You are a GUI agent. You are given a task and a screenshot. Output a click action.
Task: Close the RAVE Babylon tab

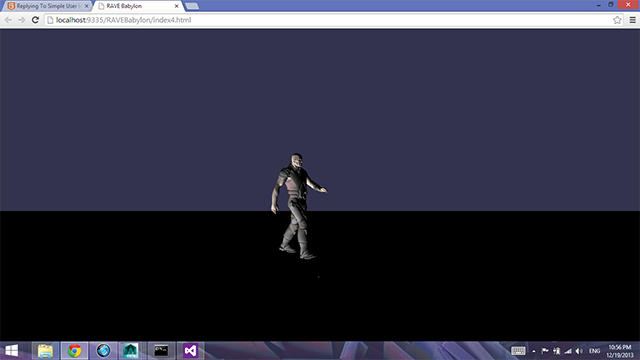click(176, 6)
